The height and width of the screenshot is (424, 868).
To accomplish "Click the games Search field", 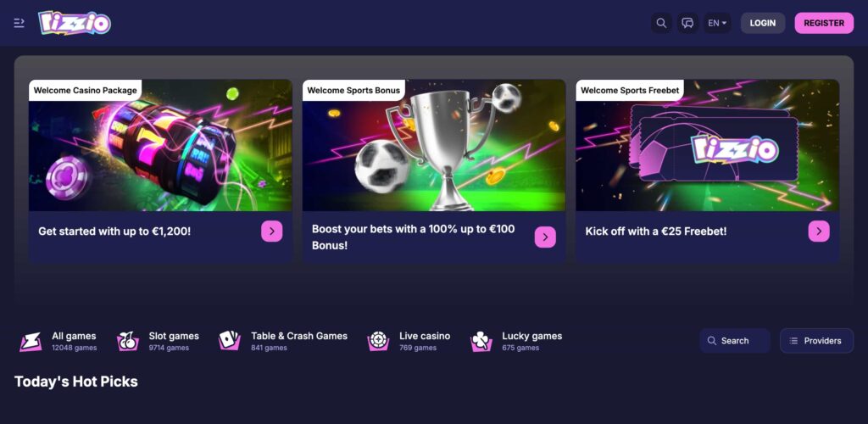I will pos(735,341).
